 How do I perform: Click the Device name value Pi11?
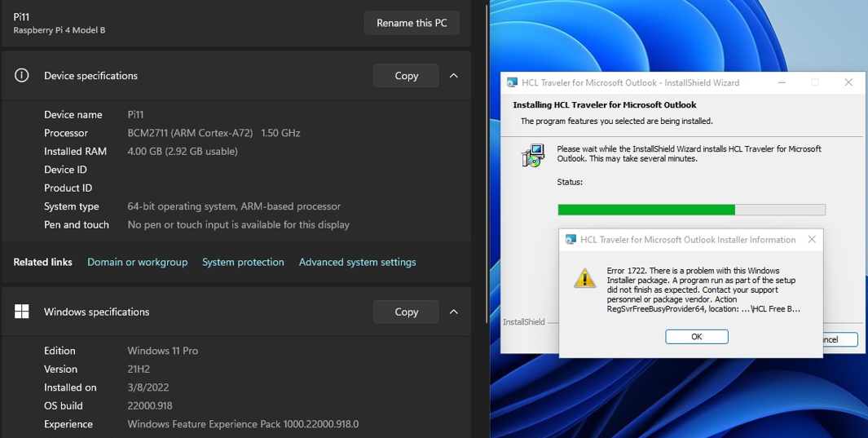(135, 115)
